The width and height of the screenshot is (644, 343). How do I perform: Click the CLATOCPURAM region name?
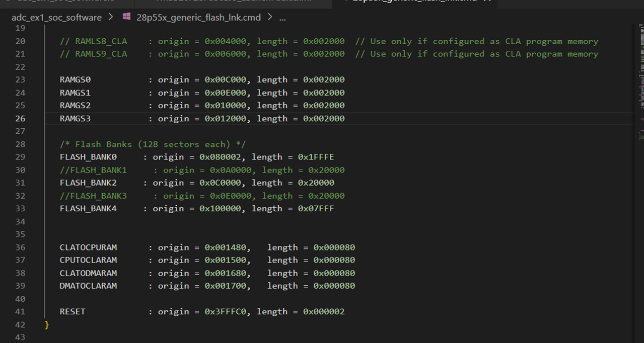coord(88,247)
